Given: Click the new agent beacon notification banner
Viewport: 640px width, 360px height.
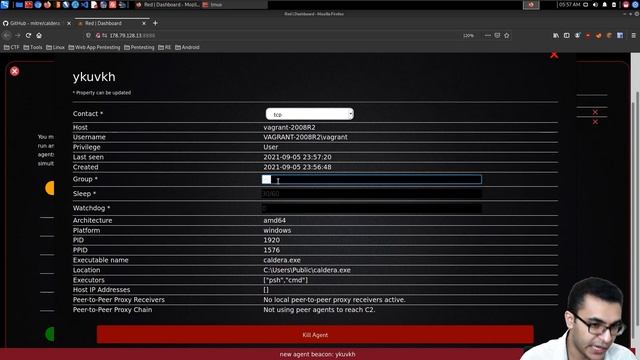Looking at the screenshot, I should (x=317, y=354).
